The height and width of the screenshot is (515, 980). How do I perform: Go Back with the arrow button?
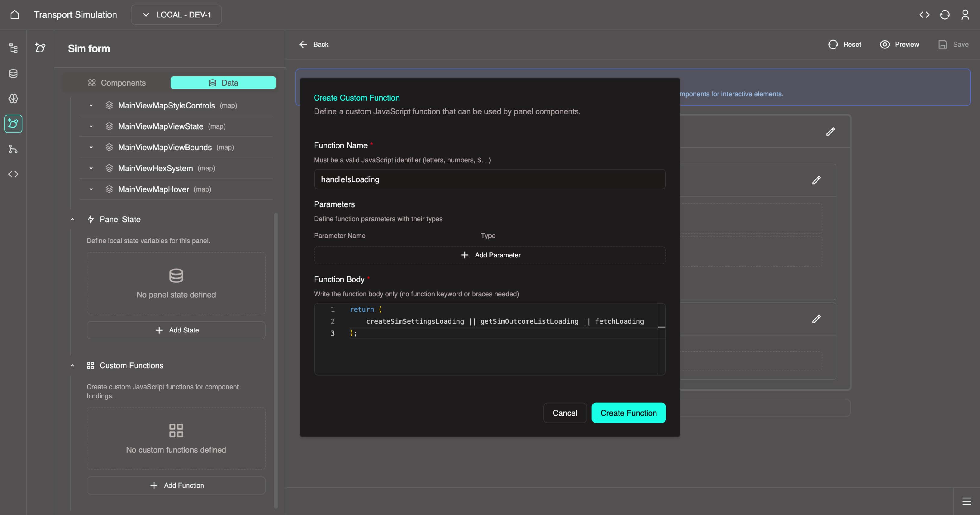[x=314, y=45]
